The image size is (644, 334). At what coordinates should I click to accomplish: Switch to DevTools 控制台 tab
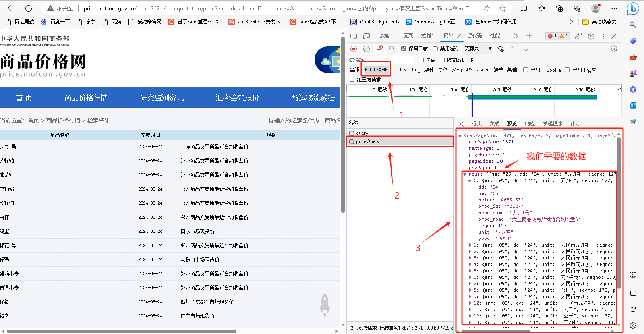428,36
